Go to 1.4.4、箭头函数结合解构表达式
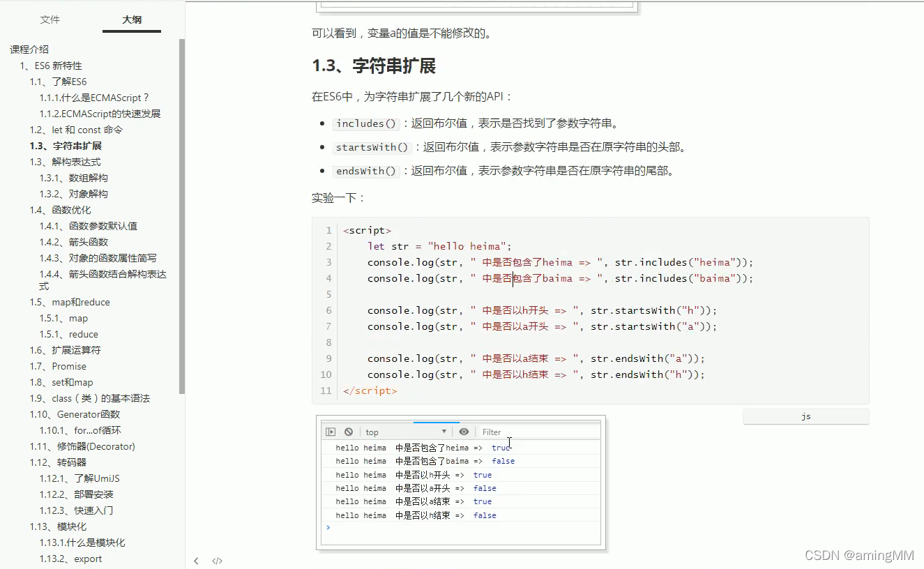 pyautogui.click(x=103, y=280)
